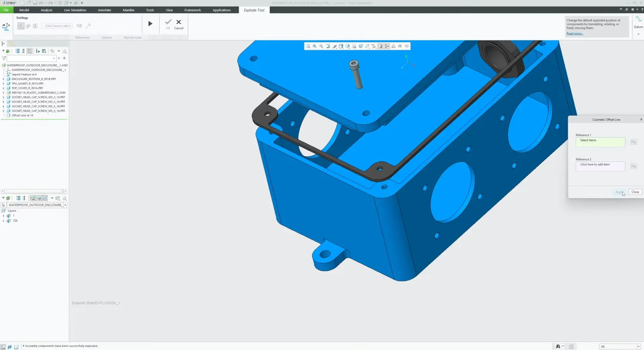Select the rotate motion type icon

[x=28, y=26]
